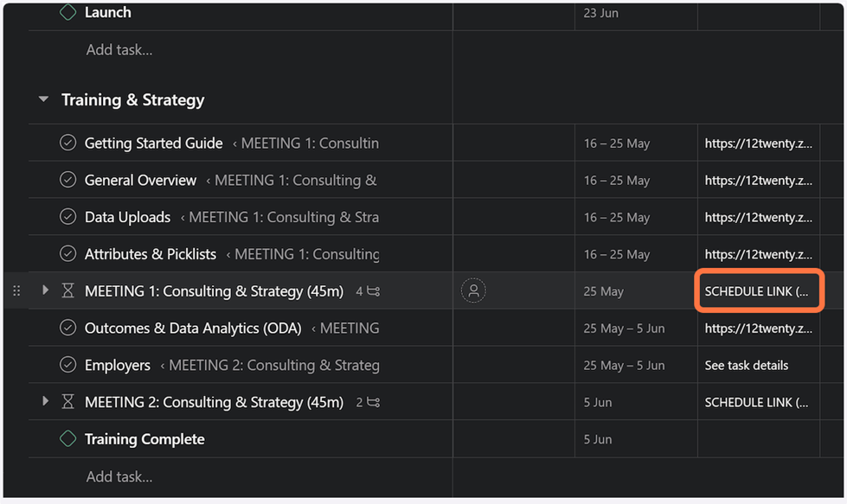Click the Launch milestone diamond icon
The image size is (847, 504).
67,13
